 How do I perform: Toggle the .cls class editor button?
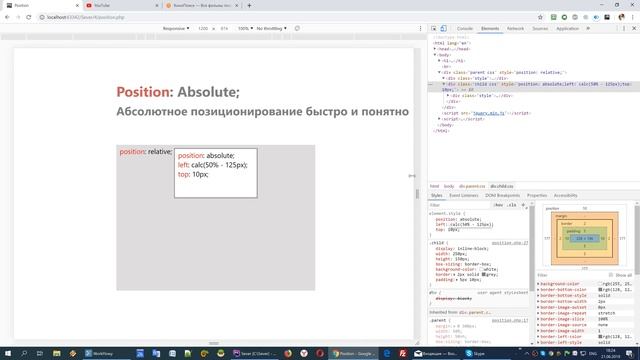512,205
